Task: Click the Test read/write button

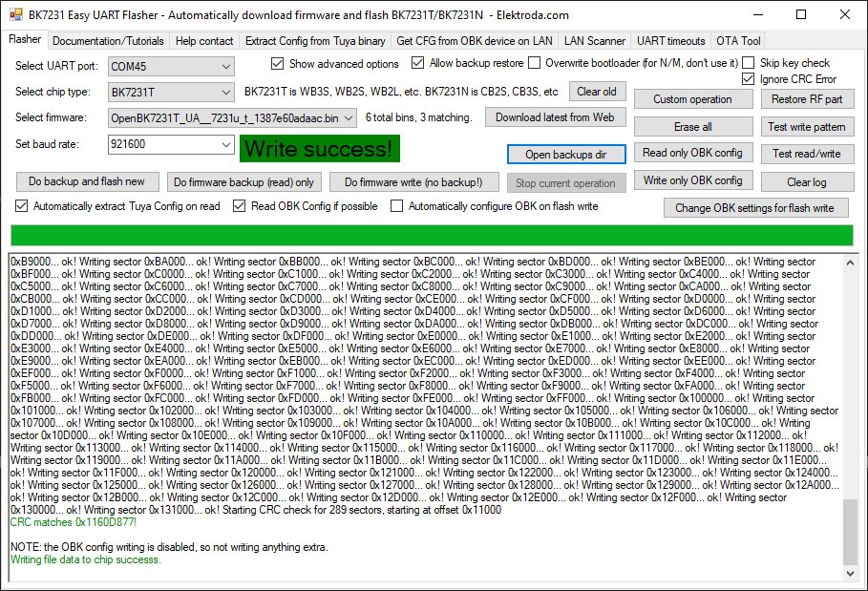Action: click(807, 154)
